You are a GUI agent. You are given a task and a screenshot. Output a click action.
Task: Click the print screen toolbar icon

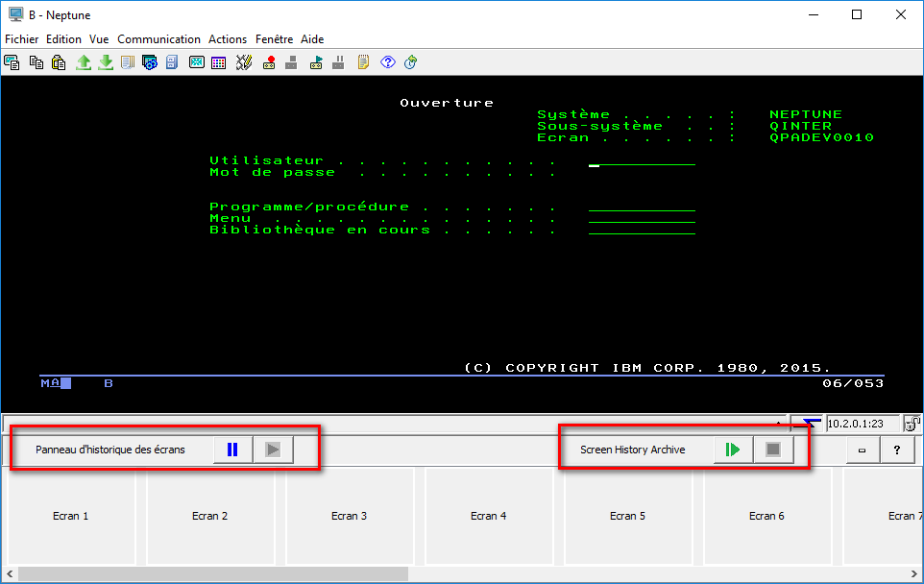tap(12, 62)
